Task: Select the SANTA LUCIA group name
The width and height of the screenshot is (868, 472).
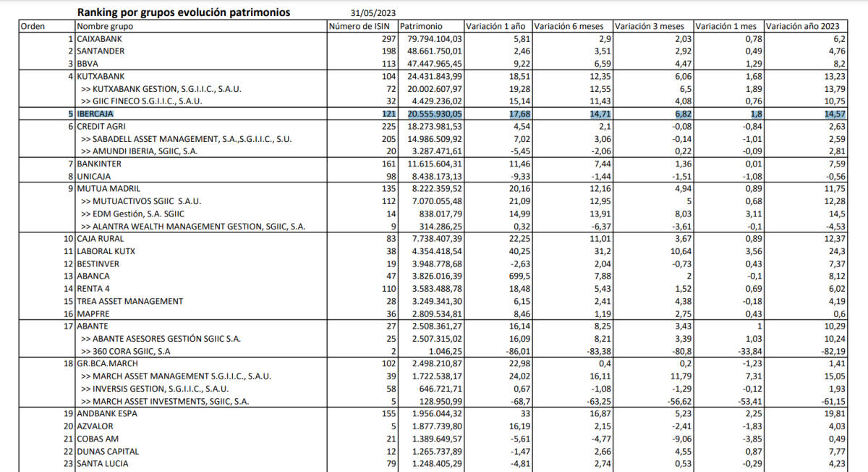Action: (103, 464)
